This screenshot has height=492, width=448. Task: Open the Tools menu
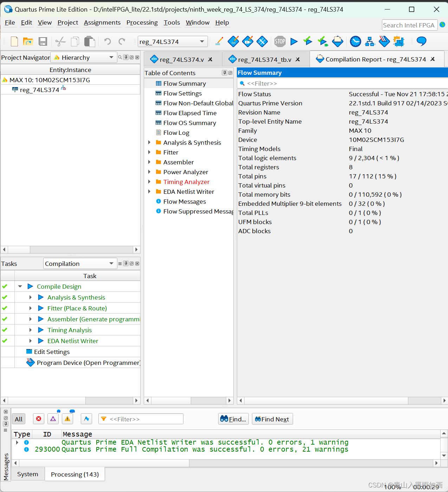172,22
